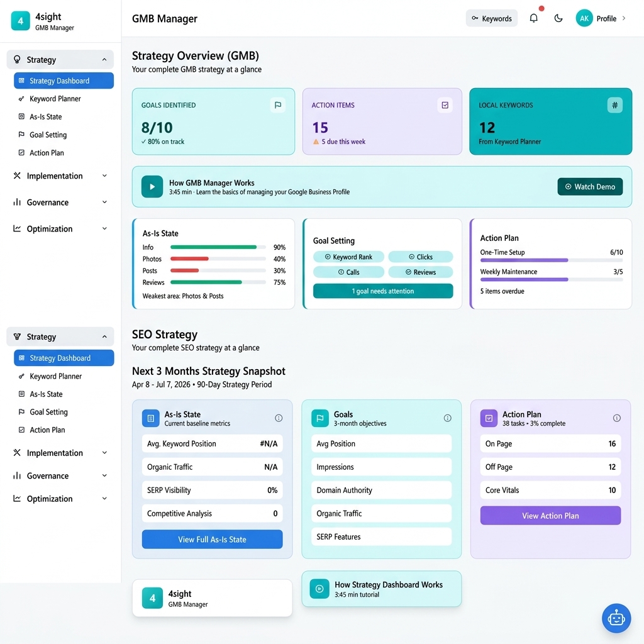Expand Optimization chevron in upper sidebar group
Image resolution: width=644 pixels, height=644 pixels.
pos(104,228)
